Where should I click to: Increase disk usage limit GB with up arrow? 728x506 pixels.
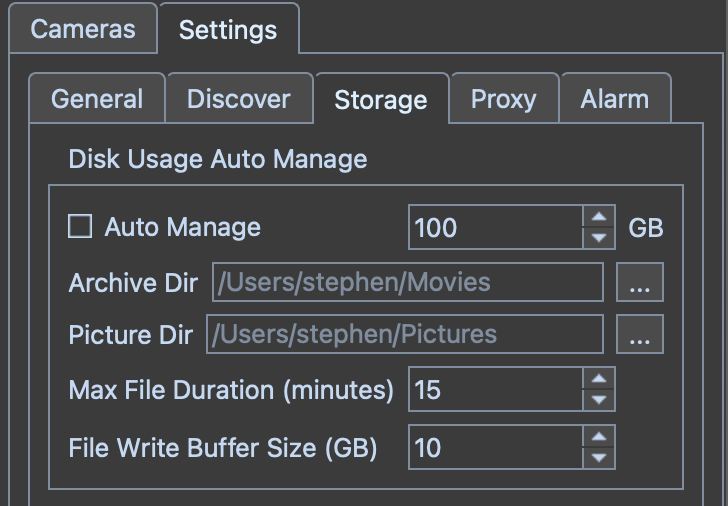pyautogui.click(x=598, y=217)
